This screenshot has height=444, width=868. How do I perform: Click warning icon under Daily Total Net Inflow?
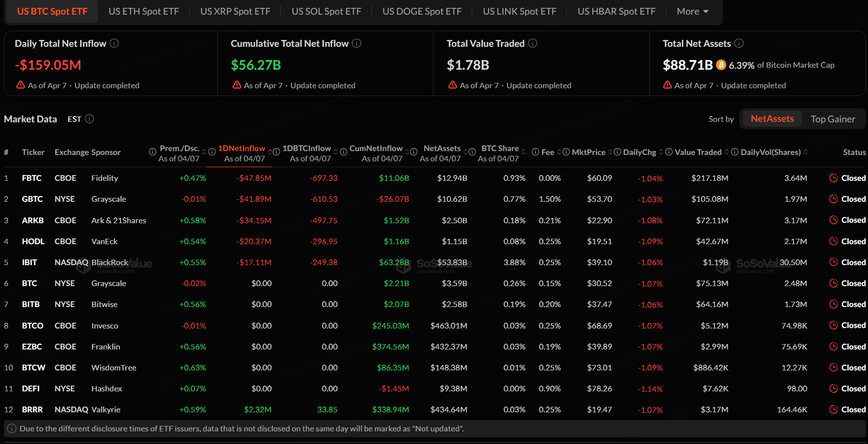point(20,85)
